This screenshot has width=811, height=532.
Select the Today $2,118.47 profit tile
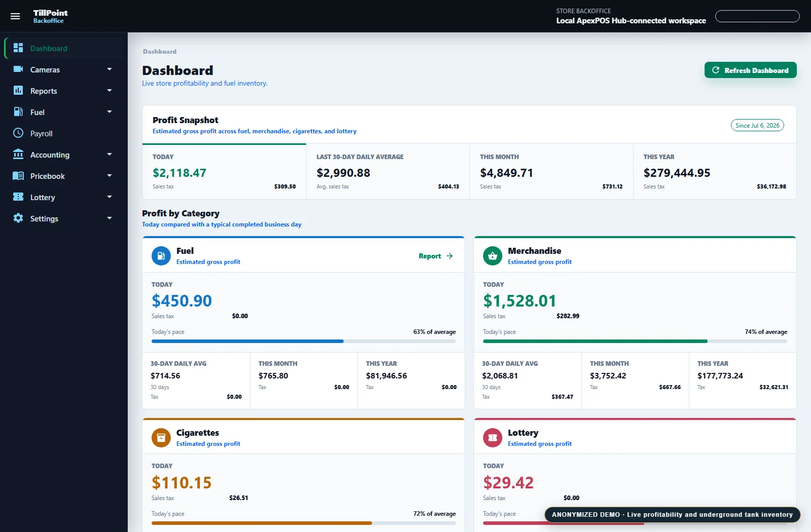pos(224,171)
